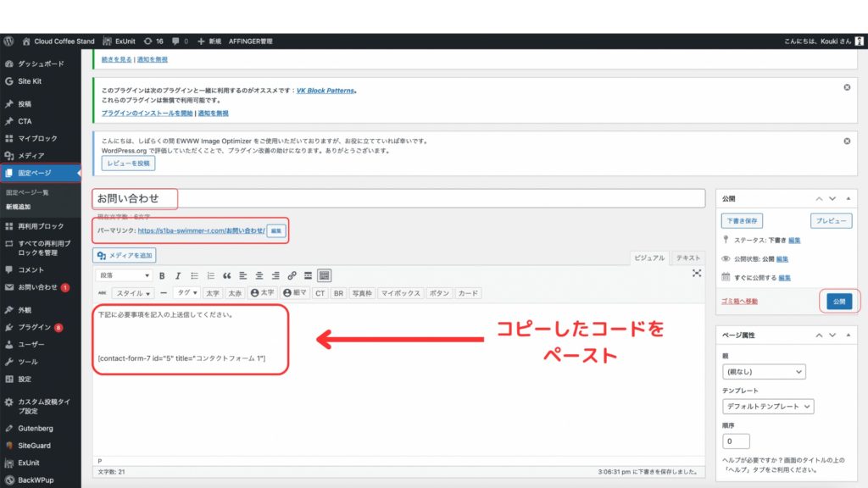Switch to the テキスト editor tab

pyautogui.click(x=688, y=258)
